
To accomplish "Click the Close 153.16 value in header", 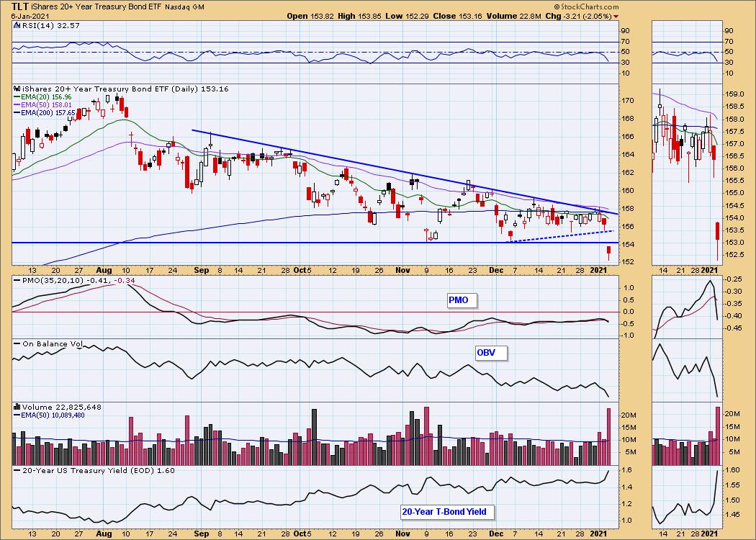I will (x=457, y=16).
